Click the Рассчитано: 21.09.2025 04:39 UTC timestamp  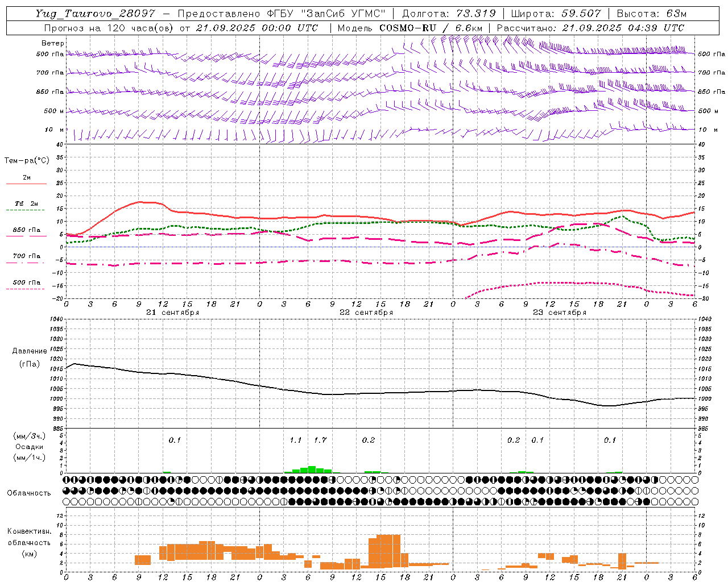click(x=590, y=28)
